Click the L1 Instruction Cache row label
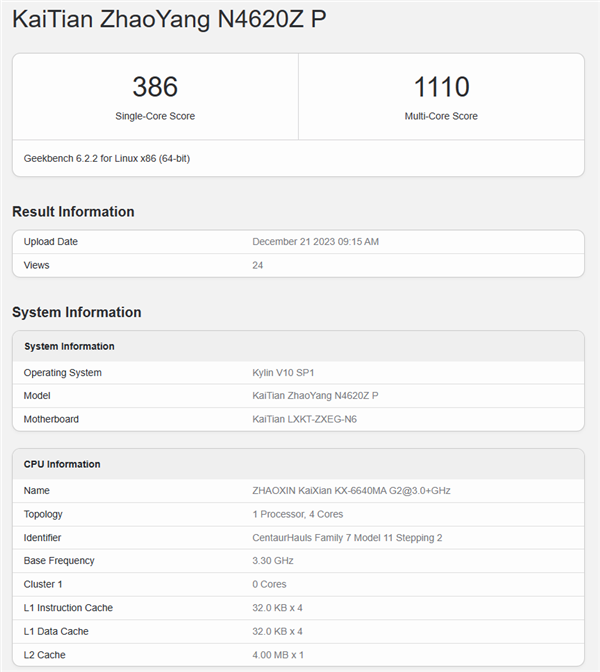 (68, 608)
